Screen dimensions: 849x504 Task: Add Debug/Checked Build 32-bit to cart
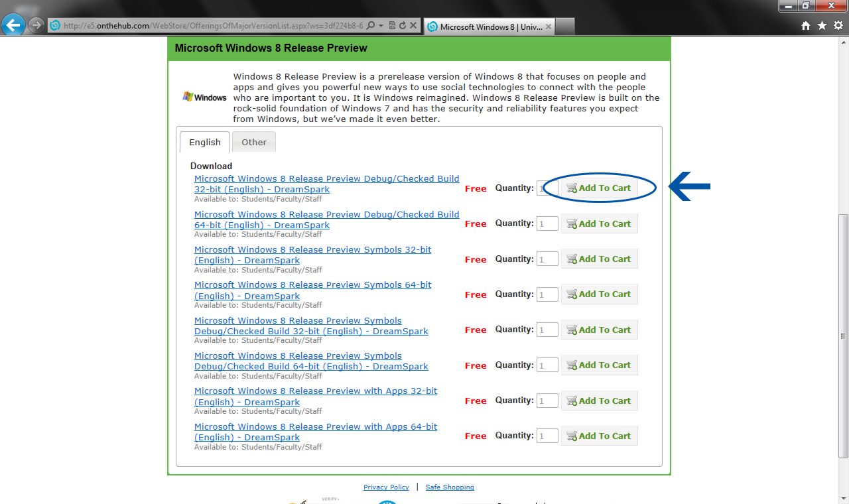tap(600, 188)
